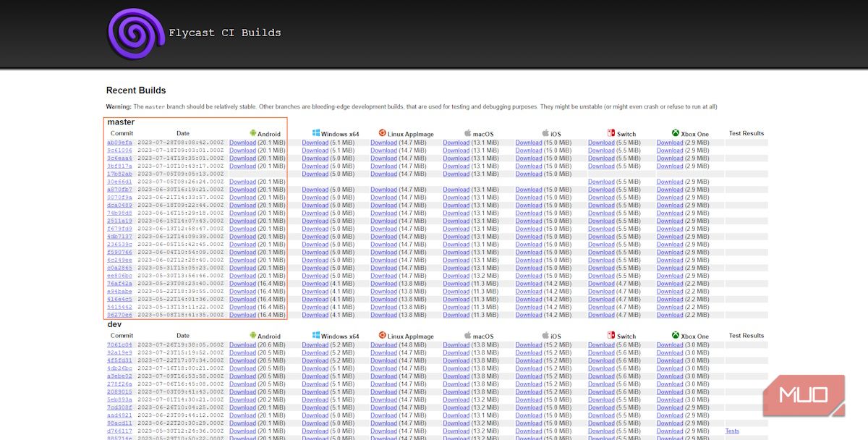This screenshot has width=868, height=440.
Task: Click the iOS apple icon in master header
Action: (x=546, y=133)
